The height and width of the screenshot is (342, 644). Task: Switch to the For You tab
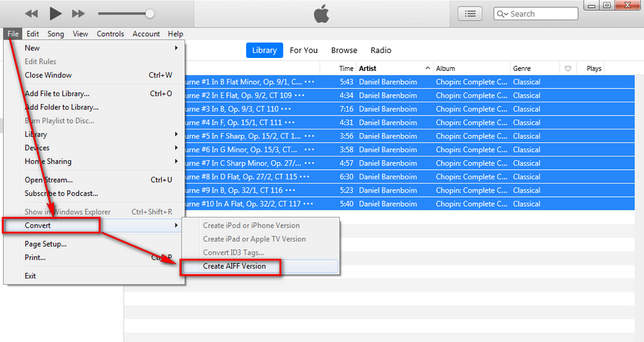[303, 50]
